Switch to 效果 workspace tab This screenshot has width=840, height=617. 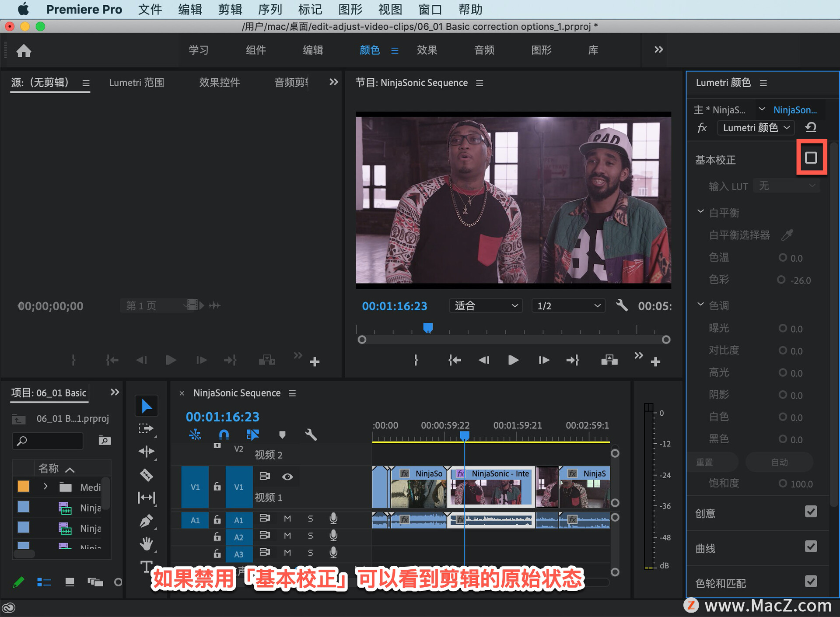tap(427, 50)
